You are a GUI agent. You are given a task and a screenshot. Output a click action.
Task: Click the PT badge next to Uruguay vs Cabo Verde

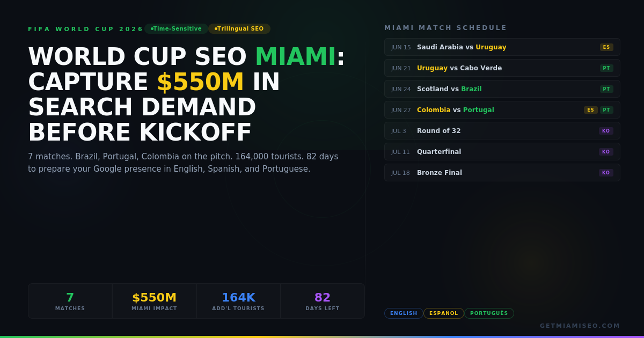click(606, 68)
